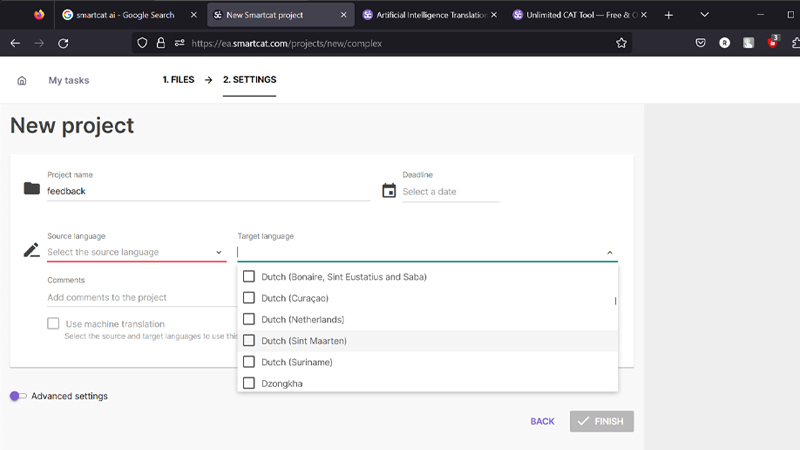Open the Firefox account icon
The width and height of the screenshot is (800, 450).
[x=724, y=43]
